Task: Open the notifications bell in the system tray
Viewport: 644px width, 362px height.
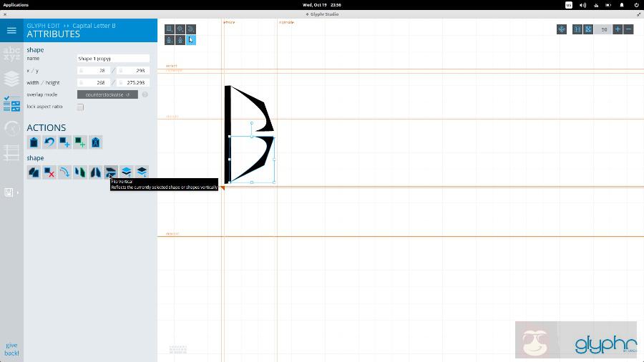Action: 622,5
